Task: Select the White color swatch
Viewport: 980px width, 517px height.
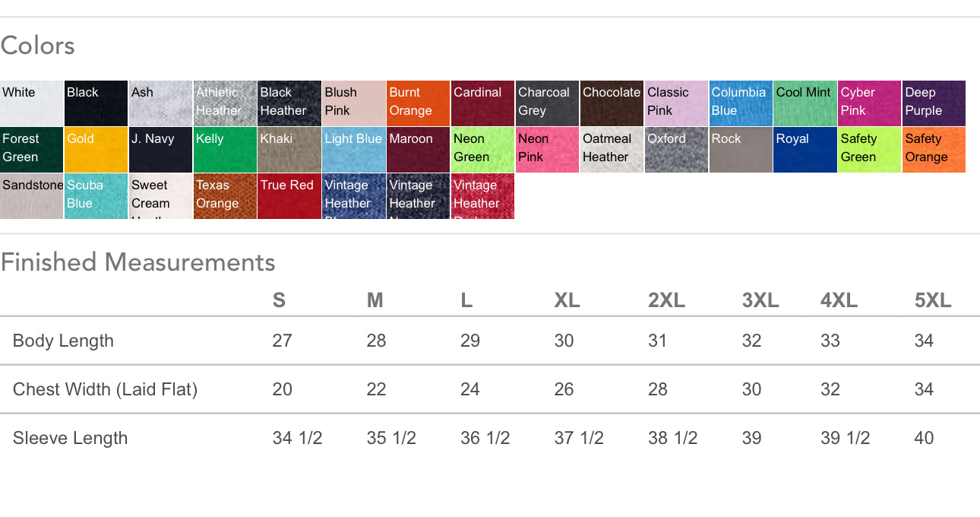Action: coord(31,103)
